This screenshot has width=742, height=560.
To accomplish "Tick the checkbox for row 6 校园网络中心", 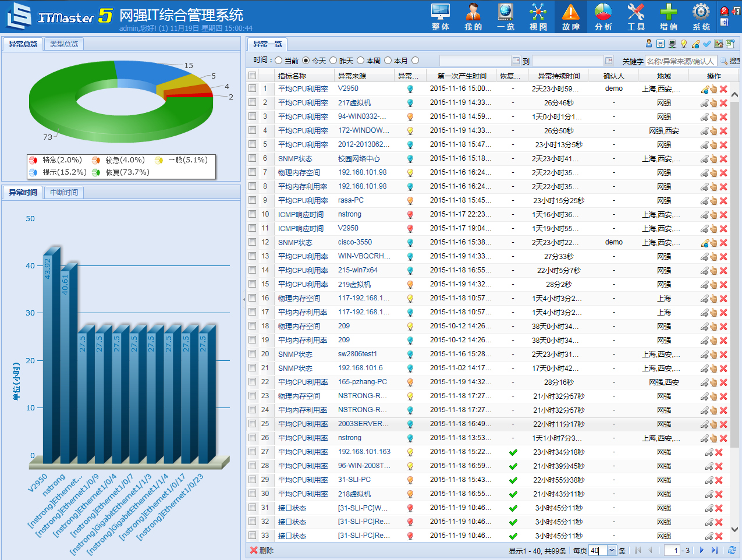I will [x=252, y=158].
